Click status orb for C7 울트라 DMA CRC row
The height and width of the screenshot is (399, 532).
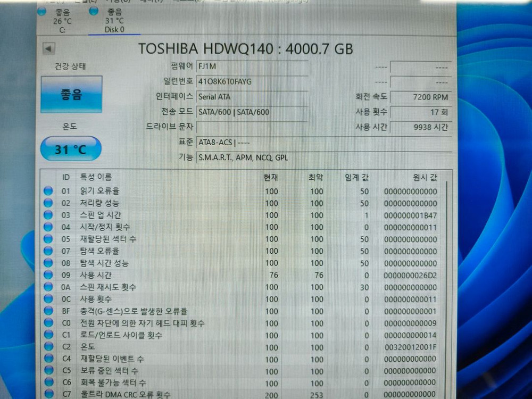pos(49,394)
